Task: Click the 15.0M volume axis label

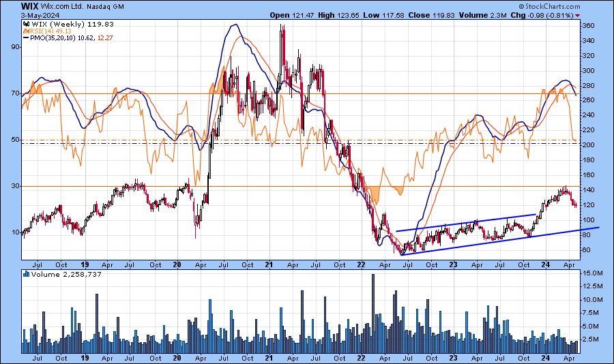Action: (591, 273)
